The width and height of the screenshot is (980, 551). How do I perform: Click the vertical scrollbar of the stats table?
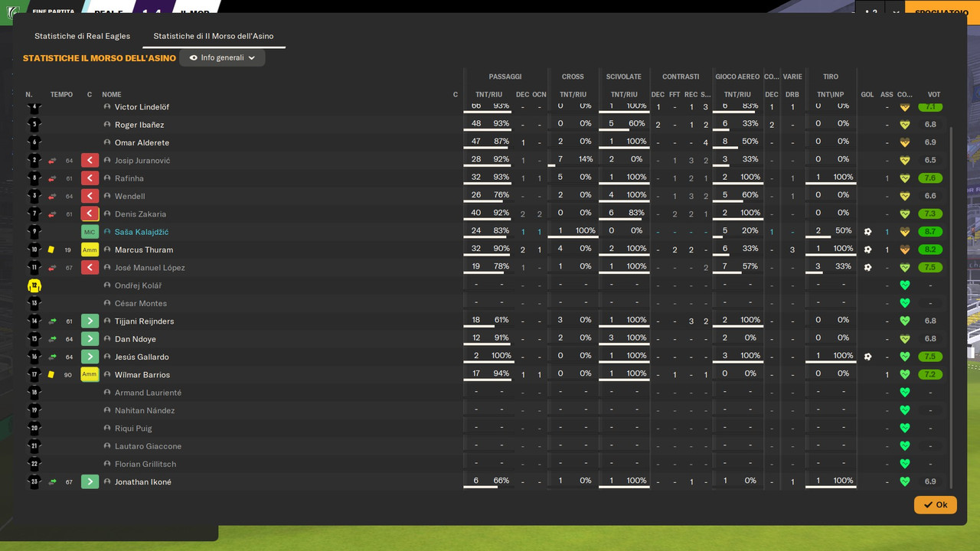pyautogui.click(x=952, y=306)
